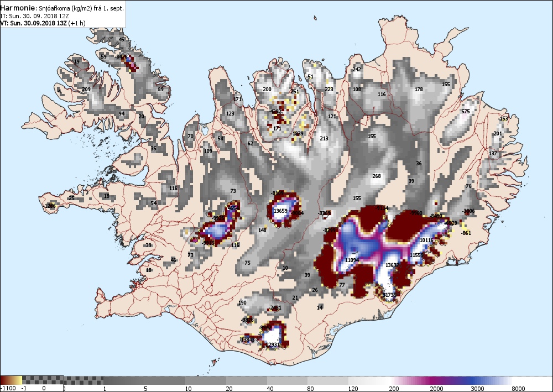Click the 123 value on the map
553x392 pixels.
tap(230, 113)
